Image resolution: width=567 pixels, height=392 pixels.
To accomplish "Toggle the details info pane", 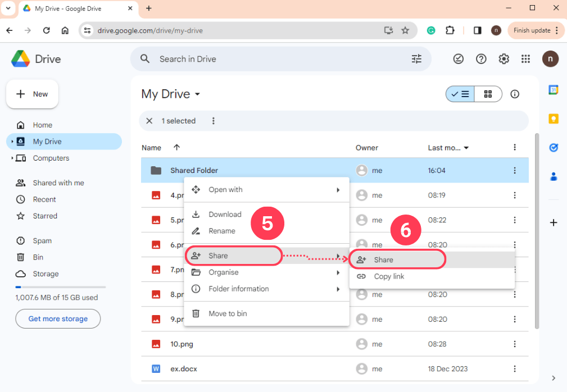I will (x=515, y=94).
